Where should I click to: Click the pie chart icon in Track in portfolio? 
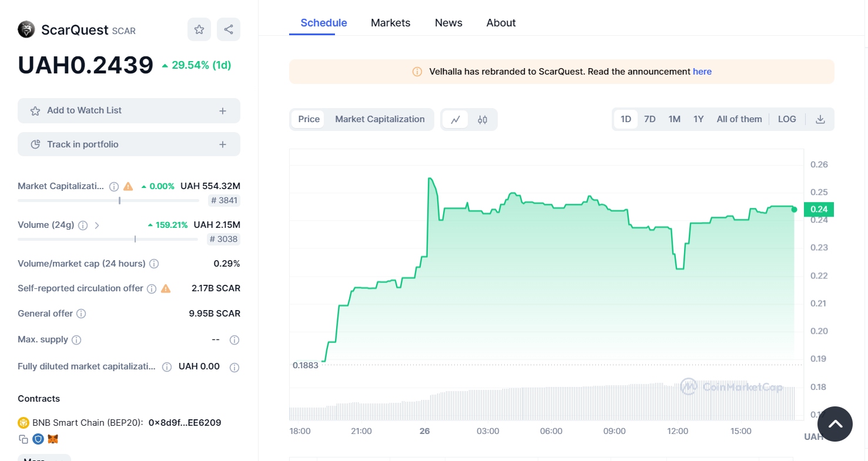pos(35,144)
